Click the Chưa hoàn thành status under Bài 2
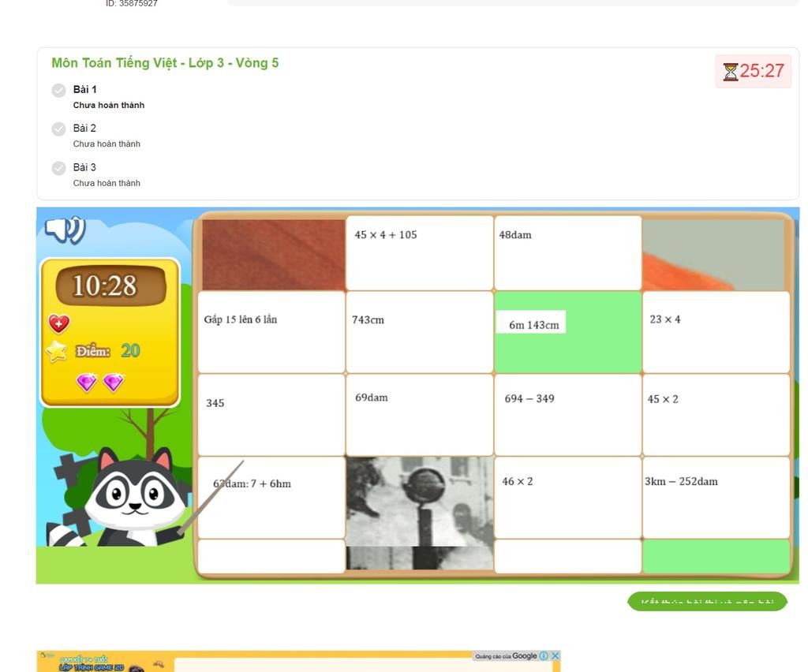This screenshot has width=808, height=672. point(107,144)
